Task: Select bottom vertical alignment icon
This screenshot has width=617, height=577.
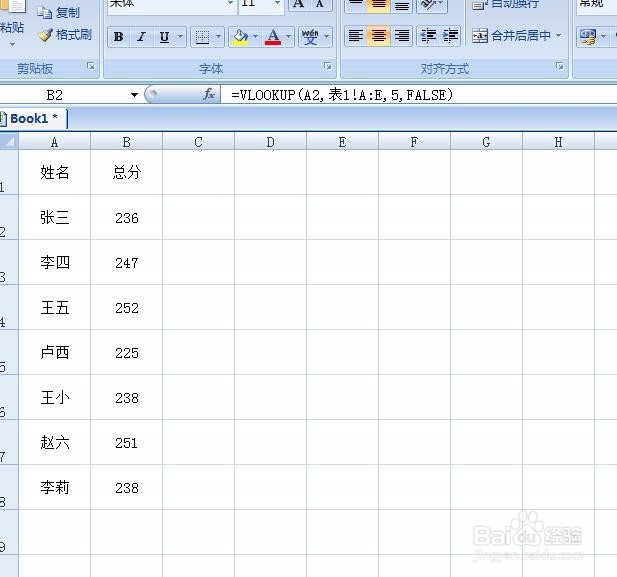Action: [402, 5]
